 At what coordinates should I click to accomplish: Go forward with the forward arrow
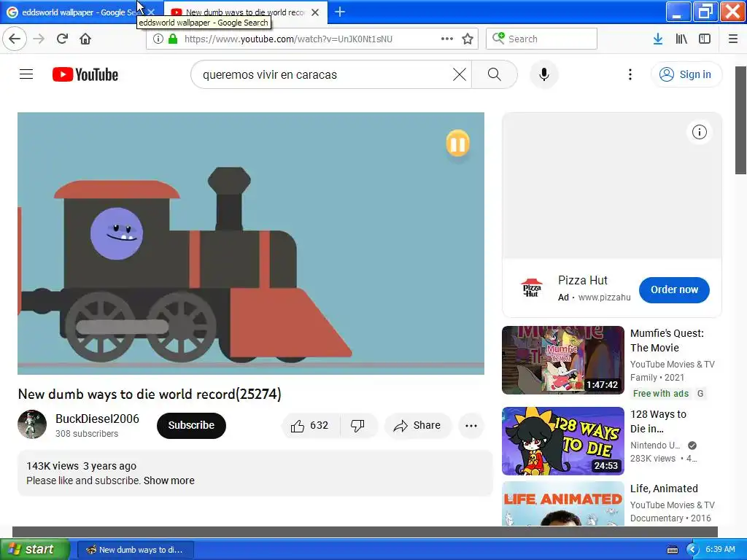click(x=39, y=39)
